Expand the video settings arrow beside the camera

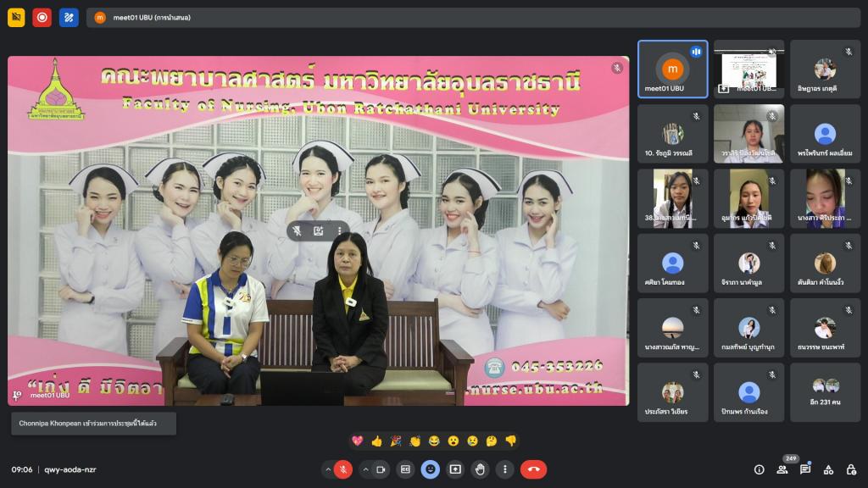(x=365, y=469)
